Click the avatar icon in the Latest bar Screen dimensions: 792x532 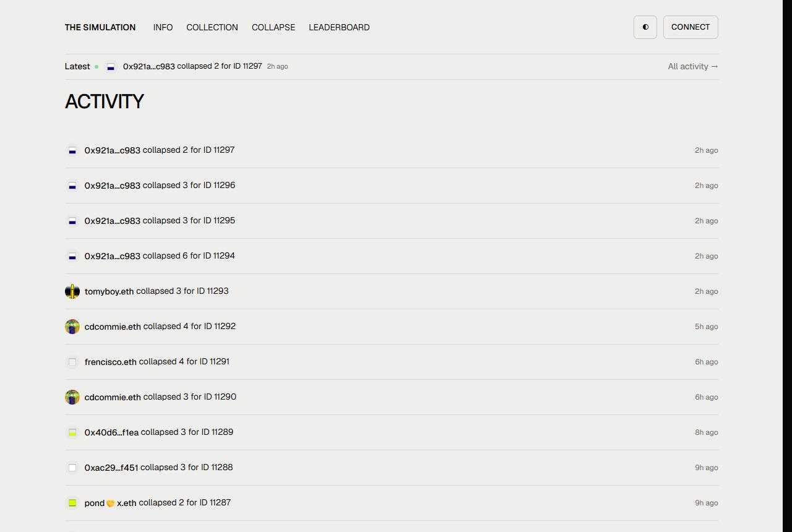[111, 67]
